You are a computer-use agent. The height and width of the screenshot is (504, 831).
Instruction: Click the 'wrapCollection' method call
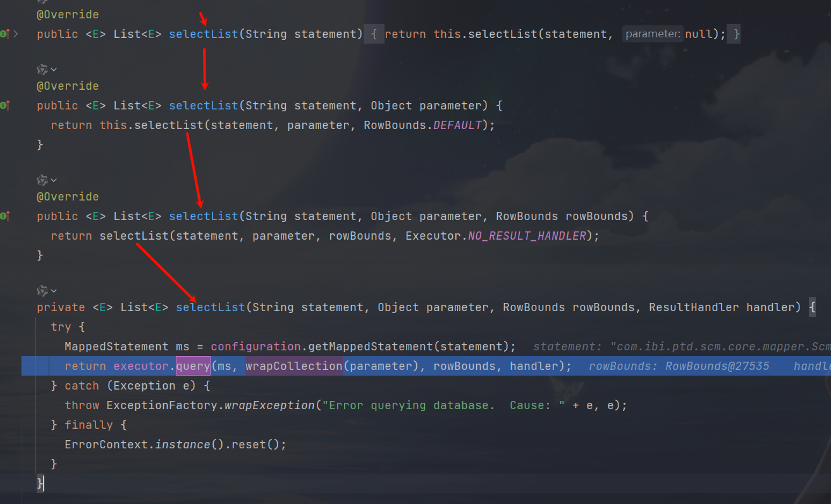tap(293, 366)
